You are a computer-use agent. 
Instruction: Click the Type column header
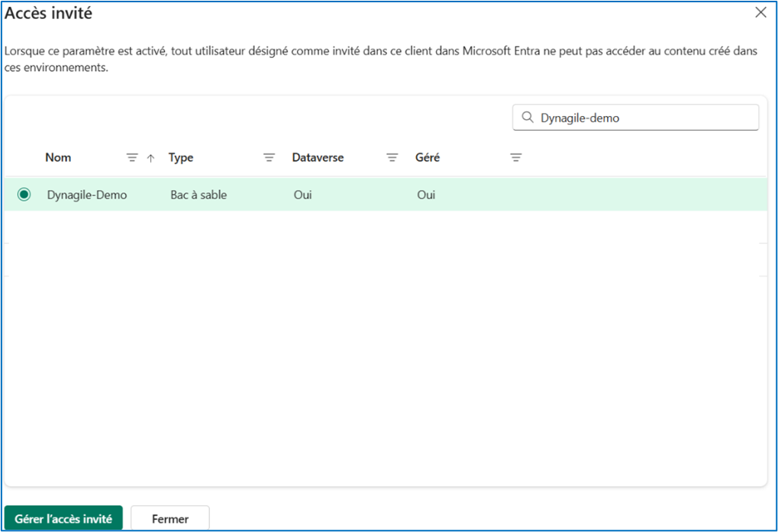181,158
